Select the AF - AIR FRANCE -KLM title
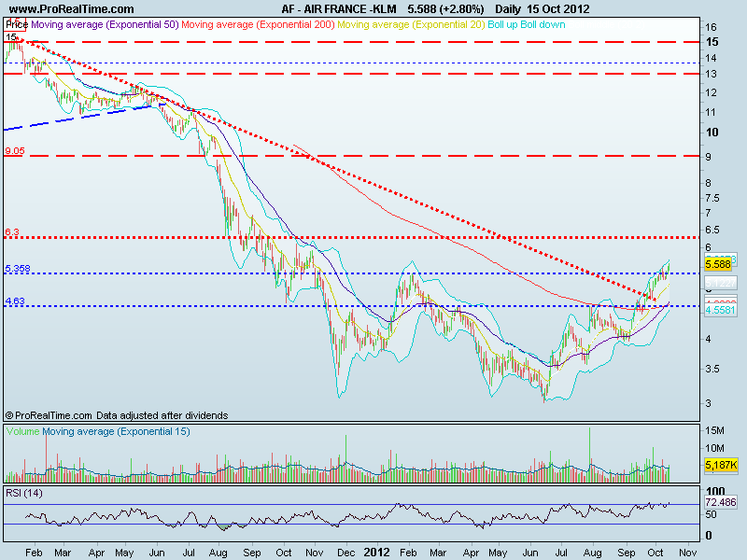This screenshot has width=747, height=560. (x=339, y=9)
